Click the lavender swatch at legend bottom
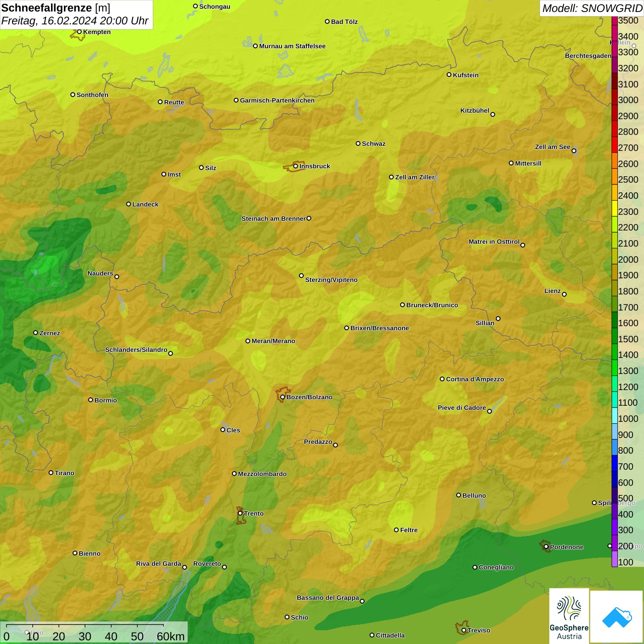The width and height of the screenshot is (644, 644). [x=615, y=559]
